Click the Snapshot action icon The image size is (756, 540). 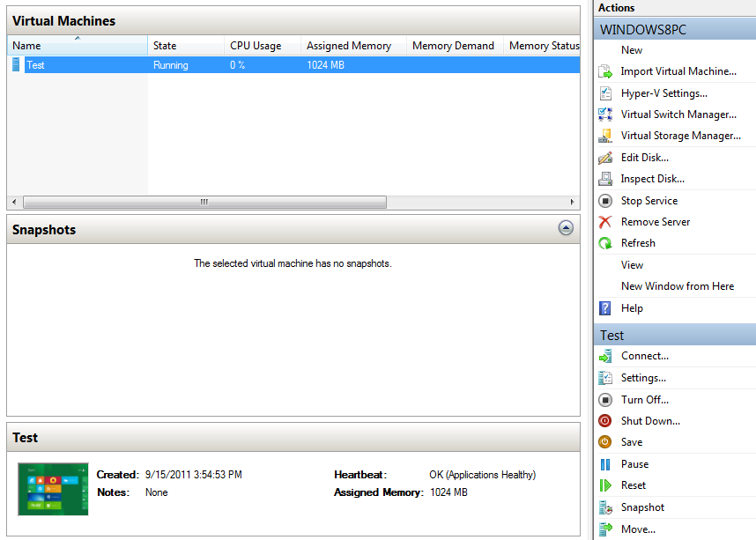(x=605, y=507)
